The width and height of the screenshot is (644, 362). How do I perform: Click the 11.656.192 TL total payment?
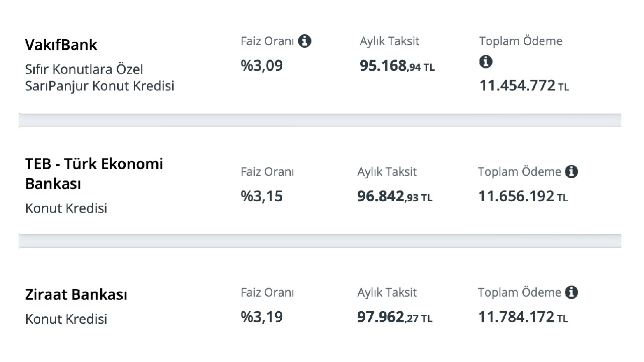coord(523,197)
